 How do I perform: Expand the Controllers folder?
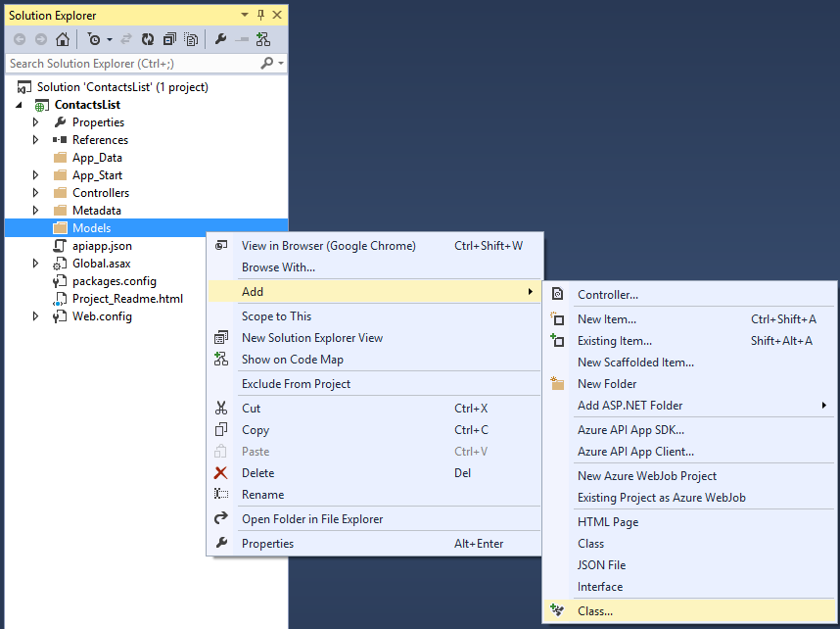point(35,193)
